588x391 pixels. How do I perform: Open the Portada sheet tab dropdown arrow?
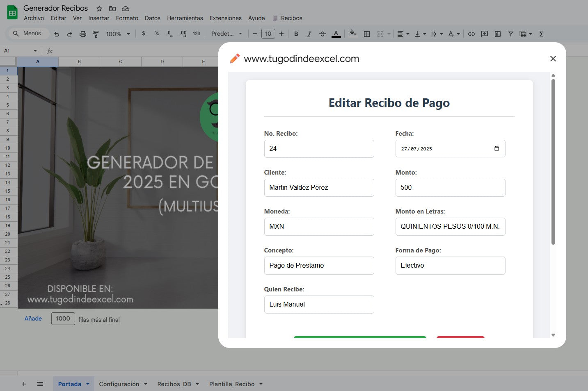pos(87,384)
